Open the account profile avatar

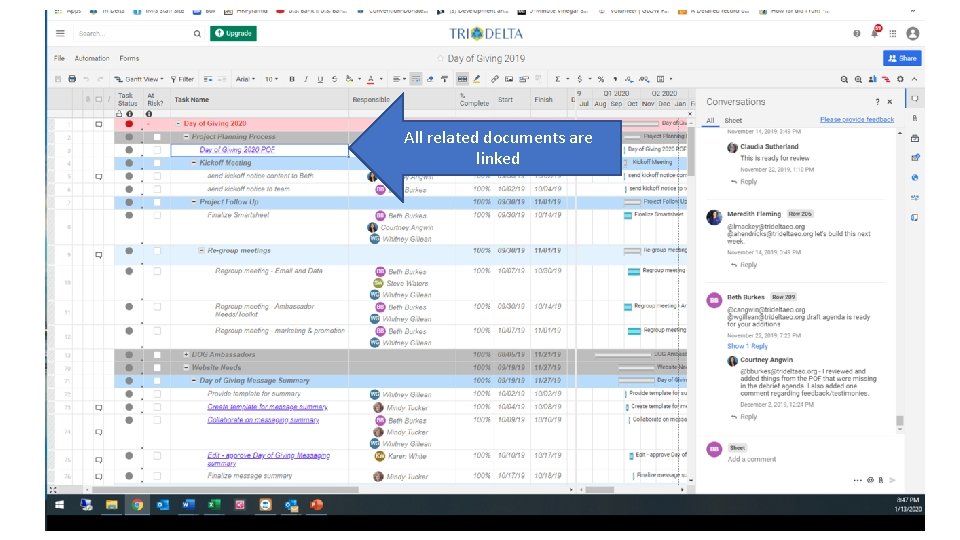pyautogui.click(x=913, y=34)
